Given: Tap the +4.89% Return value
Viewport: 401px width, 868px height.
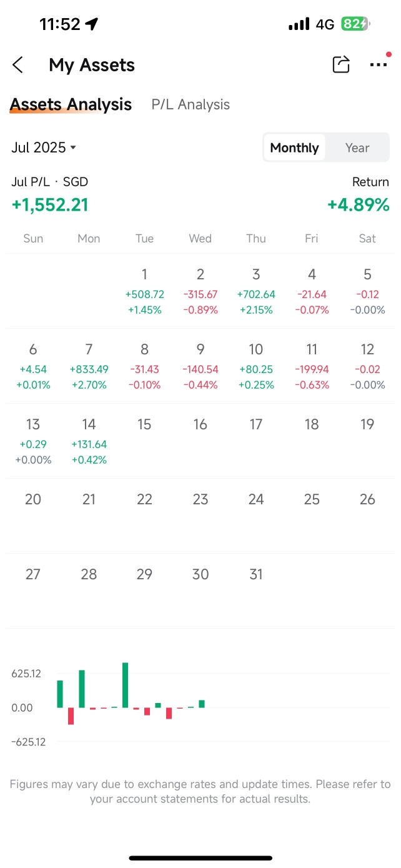Looking at the screenshot, I should (x=359, y=204).
